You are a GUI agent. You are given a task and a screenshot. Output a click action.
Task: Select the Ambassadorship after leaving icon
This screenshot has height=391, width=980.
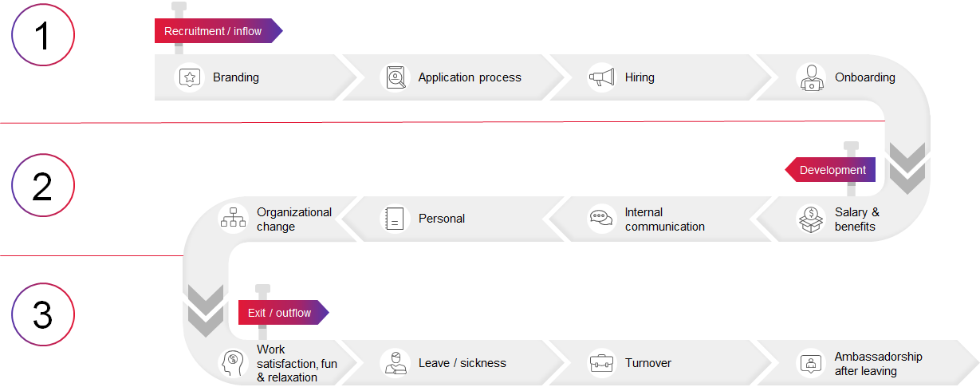(811, 363)
